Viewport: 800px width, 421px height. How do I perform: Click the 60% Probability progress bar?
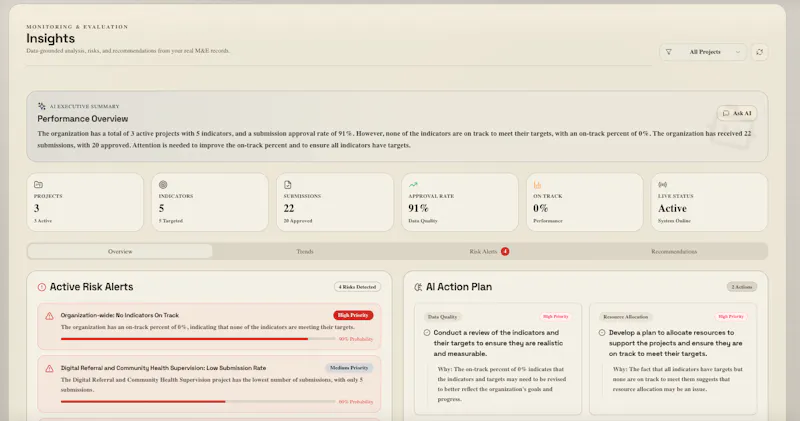[x=198, y=402]
